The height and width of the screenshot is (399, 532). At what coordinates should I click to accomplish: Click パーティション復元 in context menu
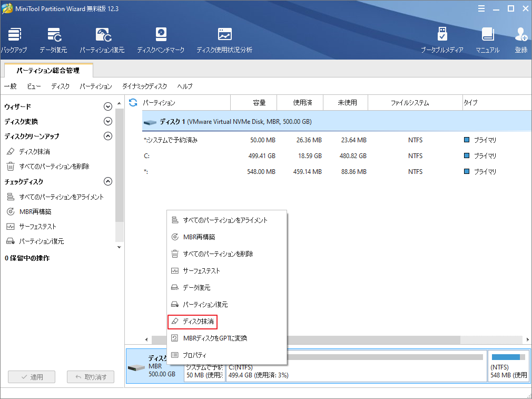pos(226,305)
